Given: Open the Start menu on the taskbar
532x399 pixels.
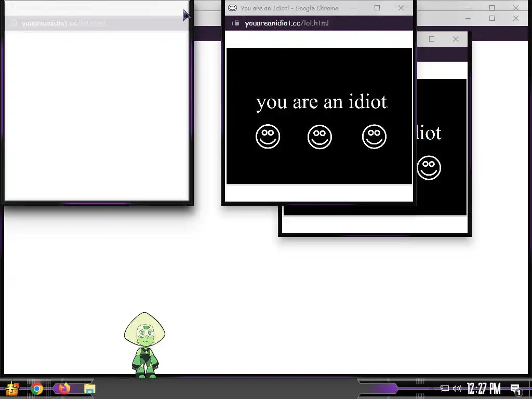Looking at the screenshot, I should [12, 389].
